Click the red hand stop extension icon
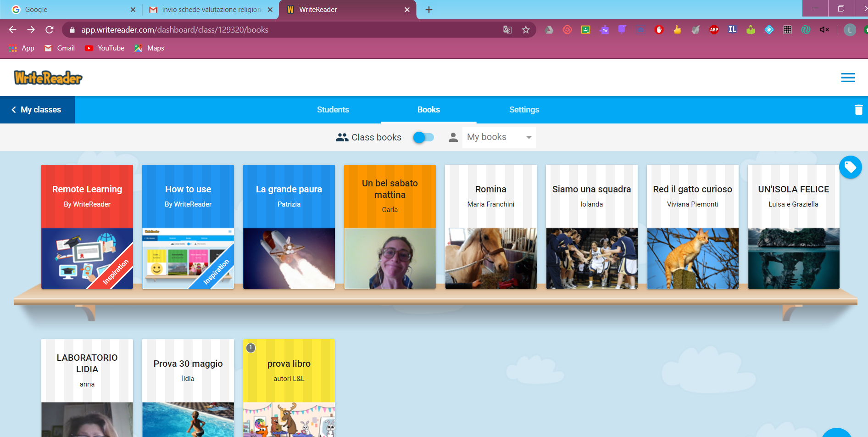Image resolution: width=868 pixels, height=437 pixels. tap(659, 30)
